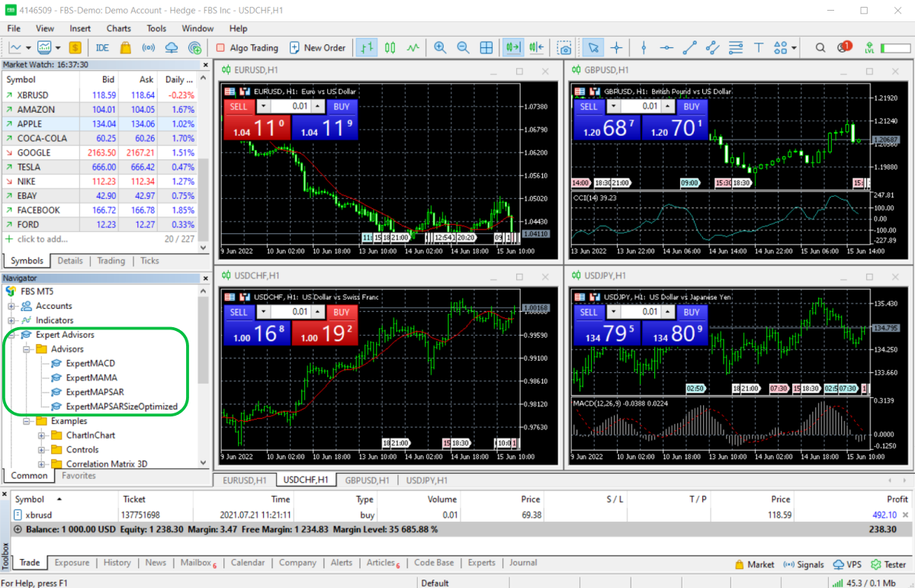Screen dimensions: 915x588
Task: Toggle the Algo Trading button
Action: [x=247, y=47]
